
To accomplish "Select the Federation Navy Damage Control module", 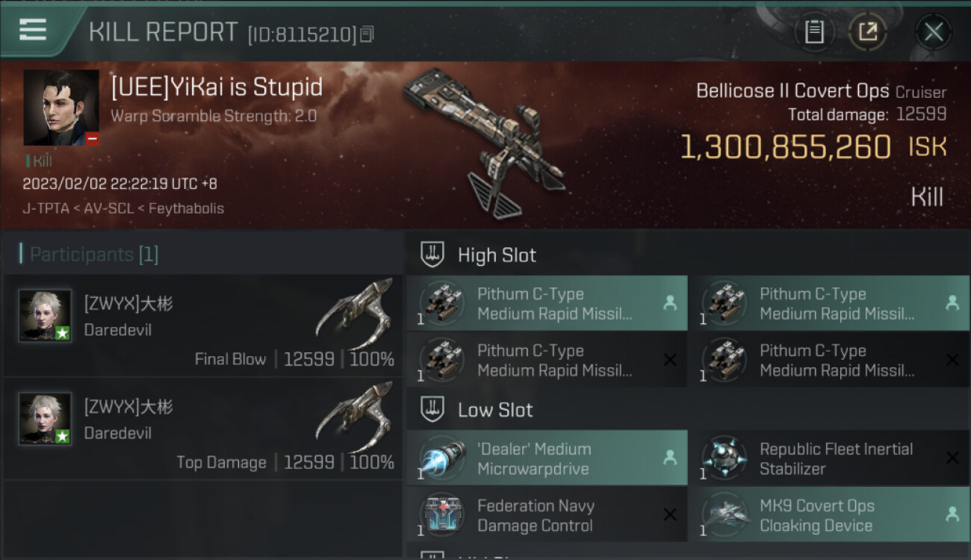I will (x=547, y=515).
